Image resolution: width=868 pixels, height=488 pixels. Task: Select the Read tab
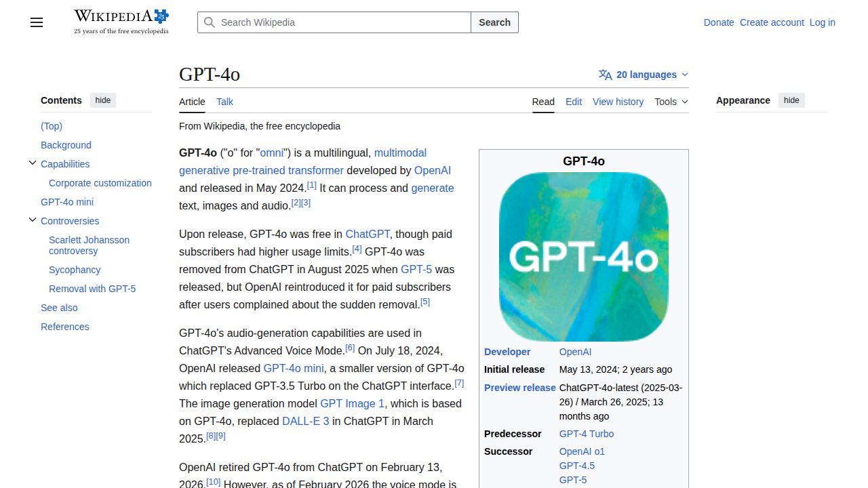(543, 102)
